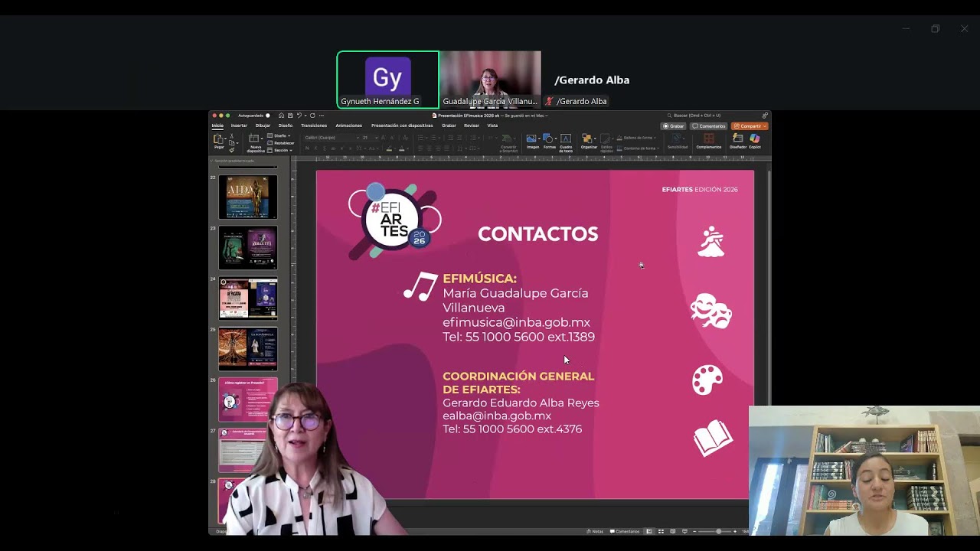Click the Sensibilidad icon
The width and height of the screenshot is (980, 551).
[677, 139]
